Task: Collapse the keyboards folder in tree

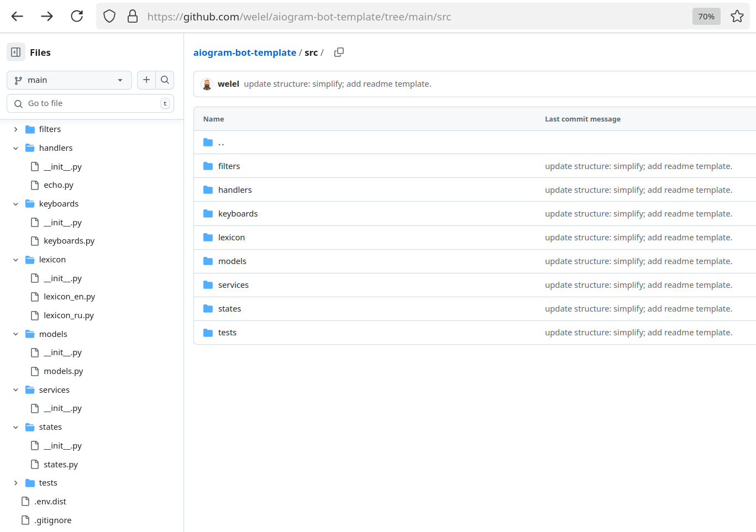Action: 15,204
